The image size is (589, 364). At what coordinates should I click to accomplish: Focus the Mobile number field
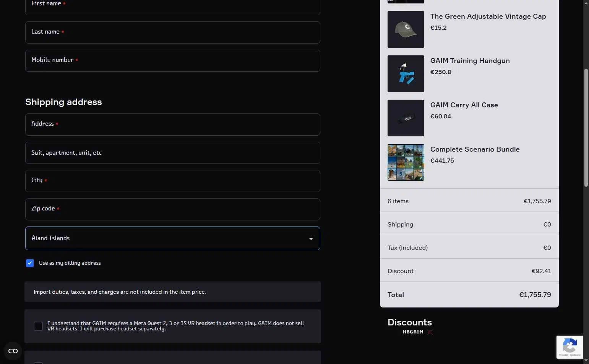point(173,61)
